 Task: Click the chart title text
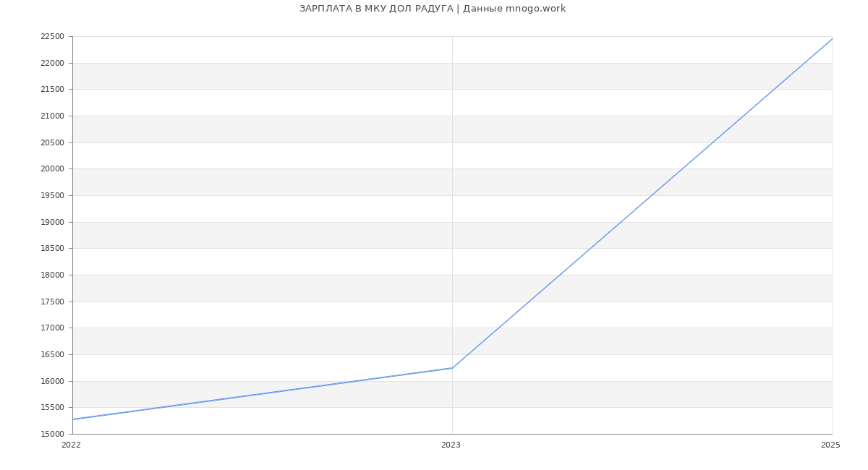(x=433, y=9)
